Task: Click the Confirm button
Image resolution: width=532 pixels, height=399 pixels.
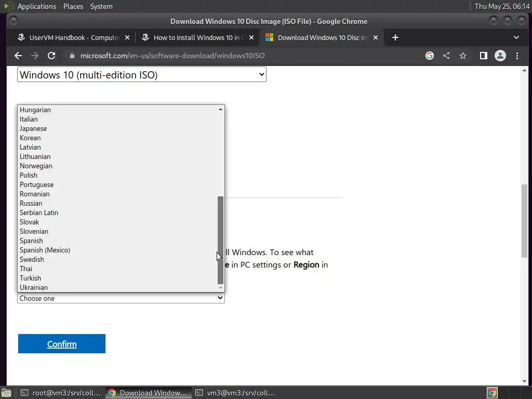Action: [62, 344]
